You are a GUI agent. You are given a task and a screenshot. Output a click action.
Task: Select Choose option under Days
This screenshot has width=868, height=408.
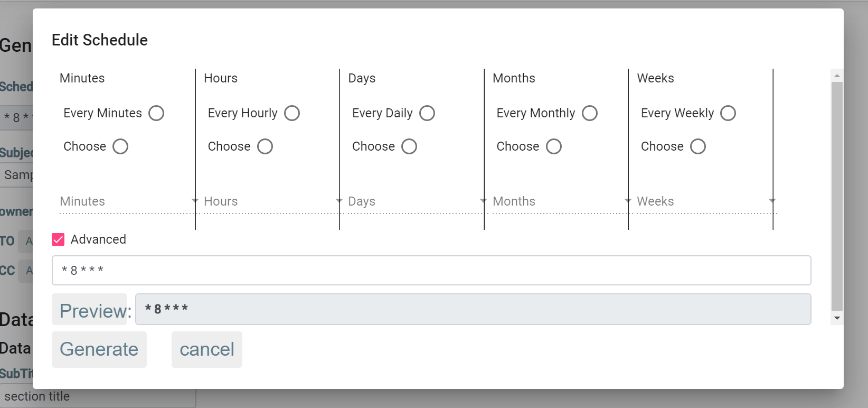tap(409, 146)
